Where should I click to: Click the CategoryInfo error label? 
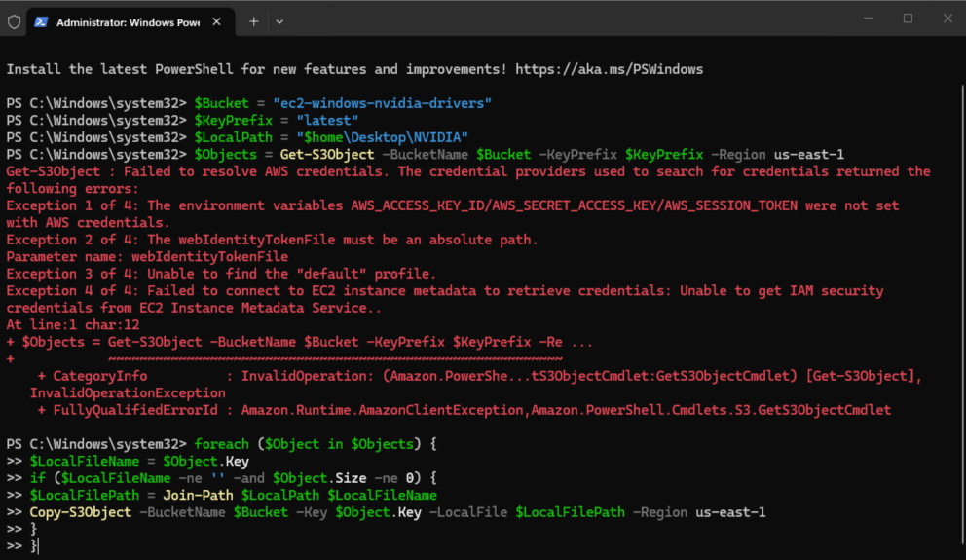click(99, 376)
